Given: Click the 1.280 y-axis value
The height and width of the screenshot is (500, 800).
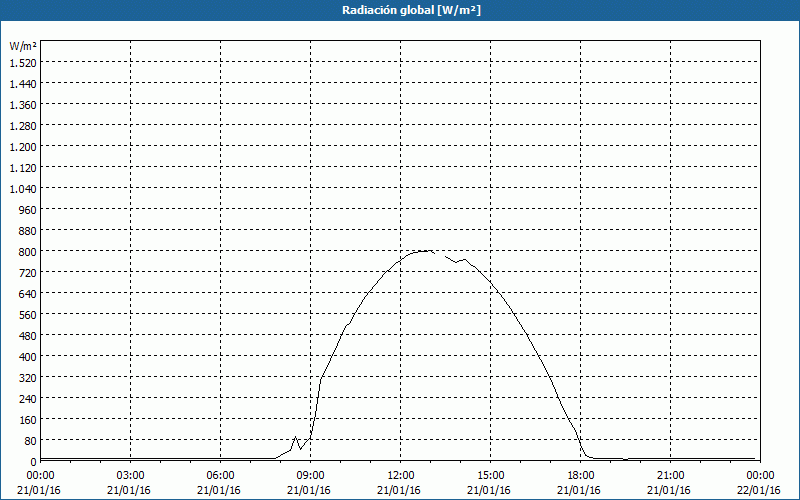Looking at the screenshot, I should (23, 126).
